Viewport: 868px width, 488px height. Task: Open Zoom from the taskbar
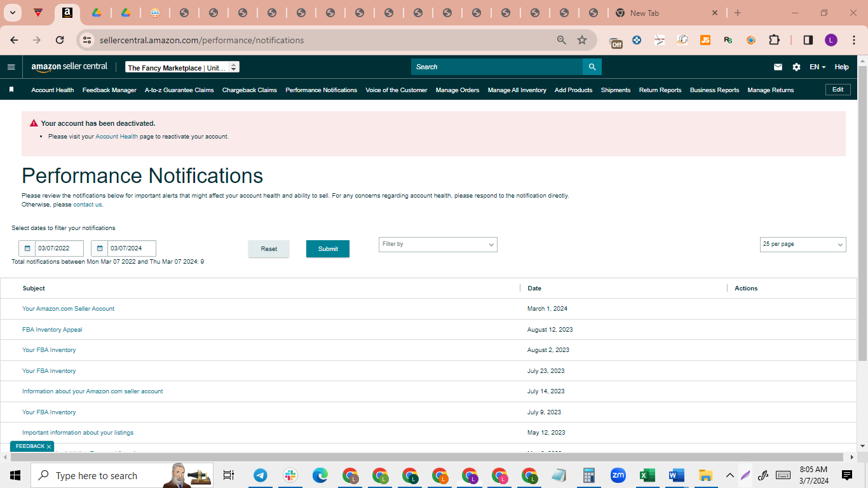coord(618,475)
